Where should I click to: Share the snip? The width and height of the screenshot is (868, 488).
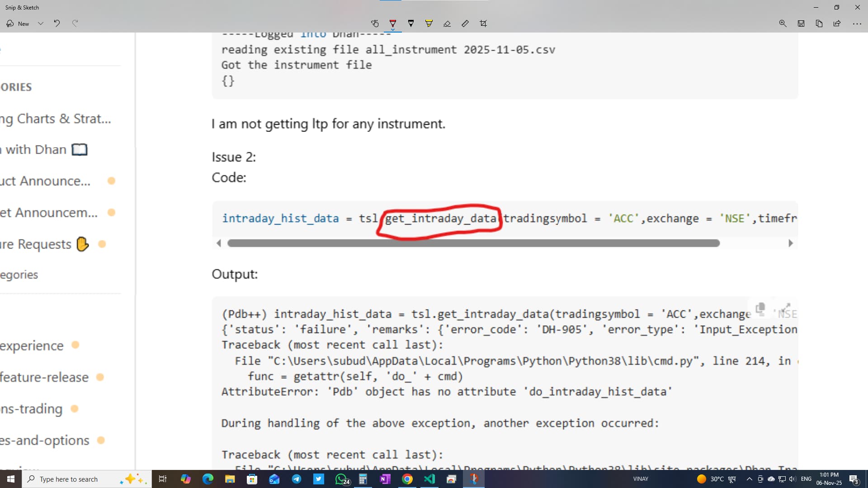point(837,23)
